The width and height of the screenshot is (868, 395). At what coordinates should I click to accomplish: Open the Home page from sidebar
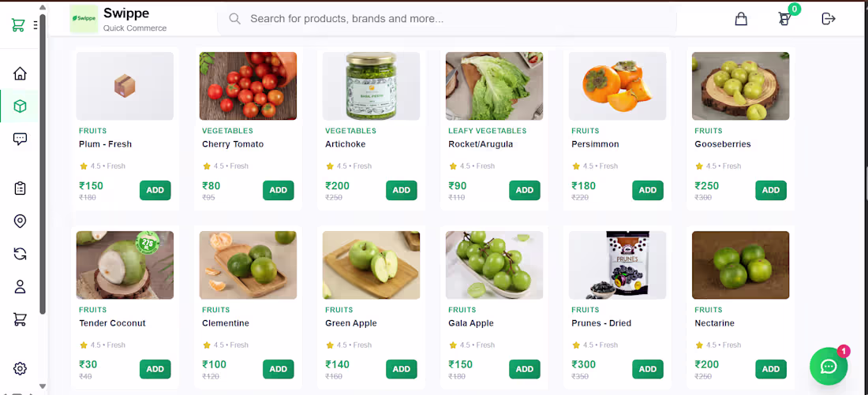21,73
